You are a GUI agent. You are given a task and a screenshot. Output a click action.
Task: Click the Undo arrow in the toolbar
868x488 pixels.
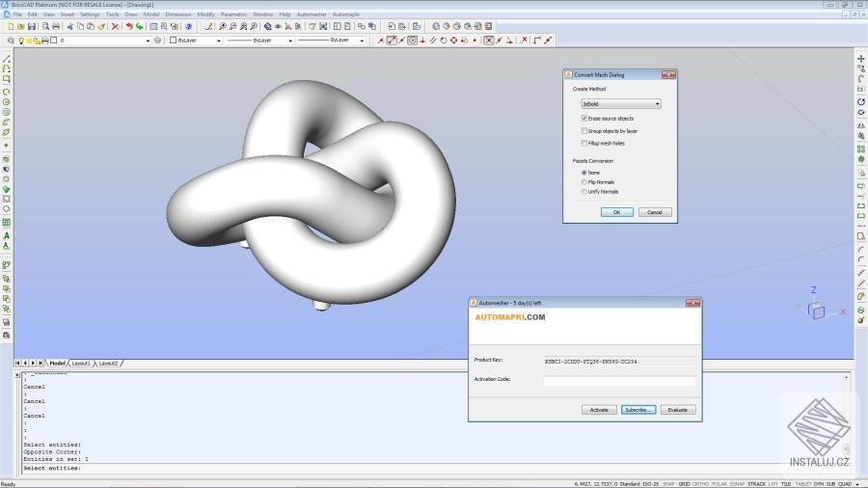129,26
